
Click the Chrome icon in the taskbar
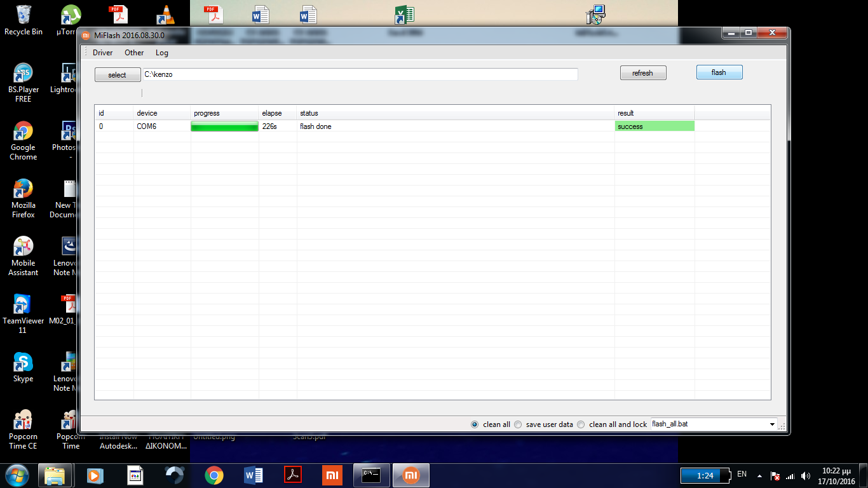pos(214,475)
